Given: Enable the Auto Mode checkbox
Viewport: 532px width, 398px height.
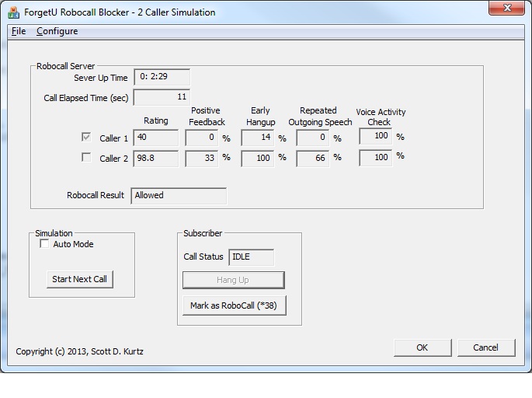Looking at the screenshot, I should (x=44, y=244).
